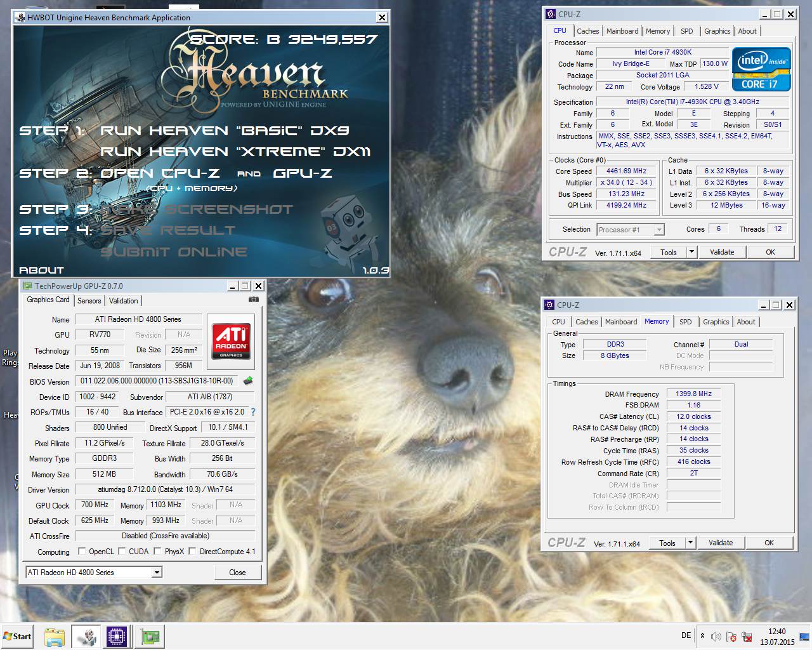Click the Core Voltage 1.528 V value
Image resolution: width=812 pixels, height=650 pixels.
coord(707,86)
